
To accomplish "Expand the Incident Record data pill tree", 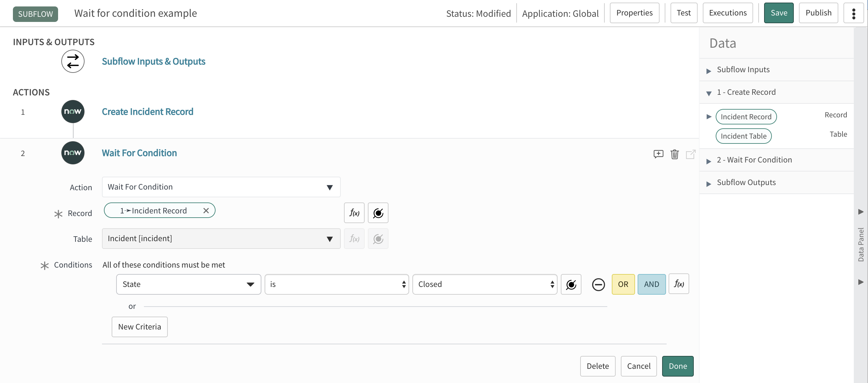I will point(709,117).
